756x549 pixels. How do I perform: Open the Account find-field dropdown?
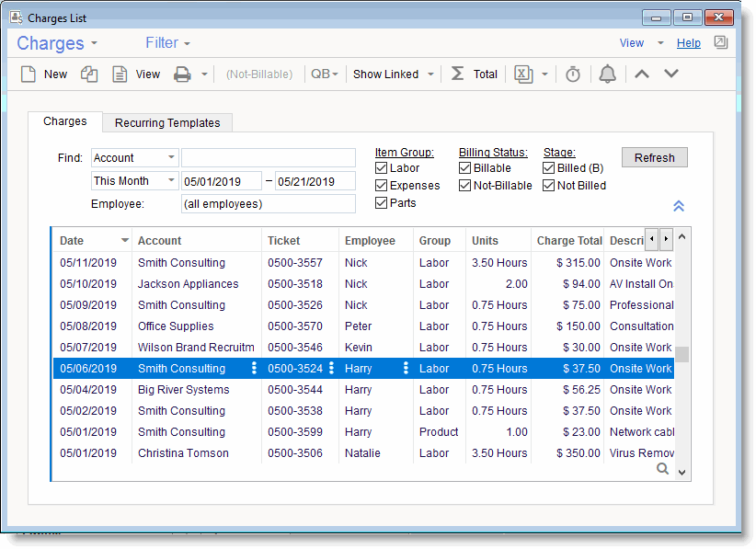[x=171, y=158]
